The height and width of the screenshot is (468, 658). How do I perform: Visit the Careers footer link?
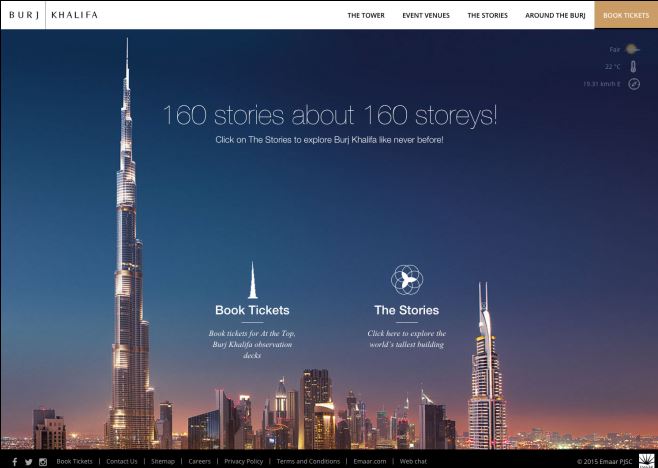tap(199, 461)
